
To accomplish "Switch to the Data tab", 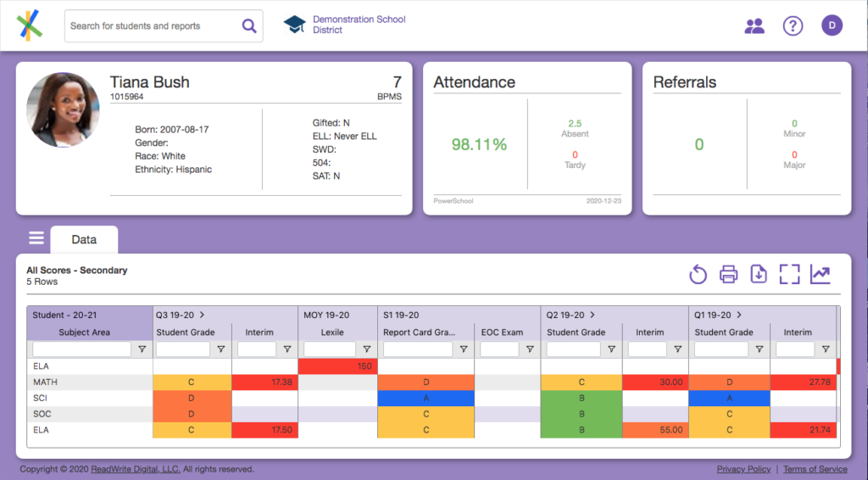I will (x=84, y=239).
